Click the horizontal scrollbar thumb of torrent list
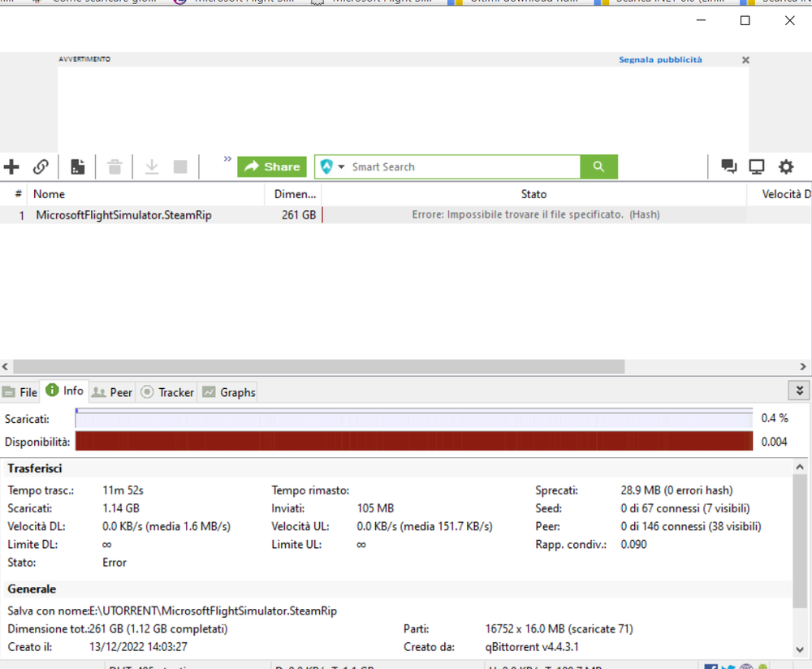The image size is (812, 669). tap(319, 367)
